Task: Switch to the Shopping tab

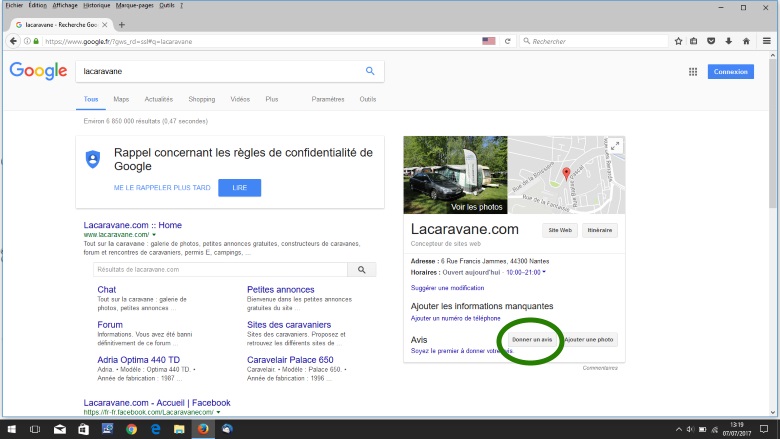Action: (x=201, y=99)
